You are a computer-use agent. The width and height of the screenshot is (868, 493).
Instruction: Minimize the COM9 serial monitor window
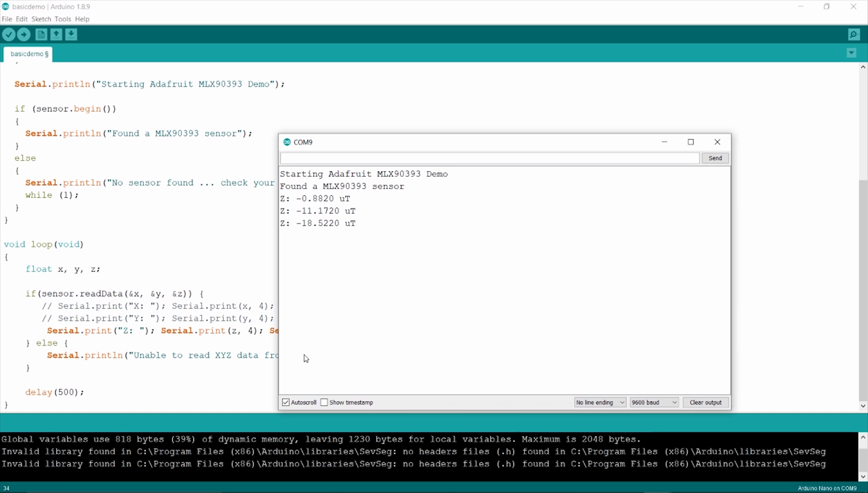tap(665, 142)
